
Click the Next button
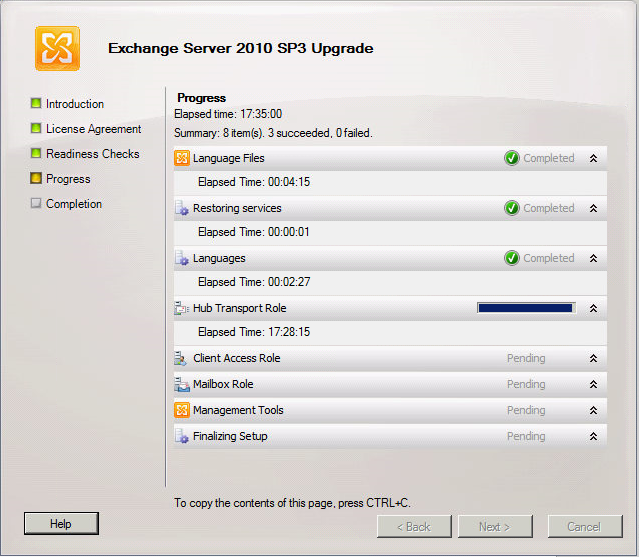pos(495,527)
